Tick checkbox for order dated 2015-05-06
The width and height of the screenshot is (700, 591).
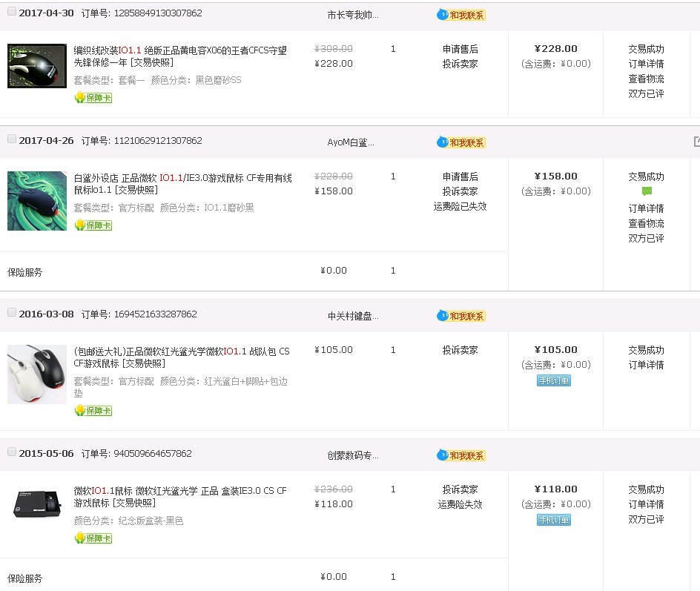coord(12,452)
